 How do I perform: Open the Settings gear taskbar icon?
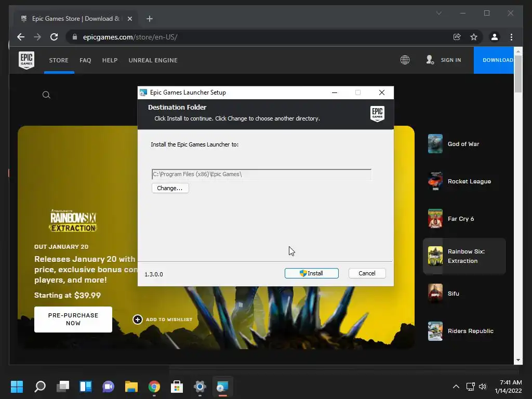(x=200, y=387)
